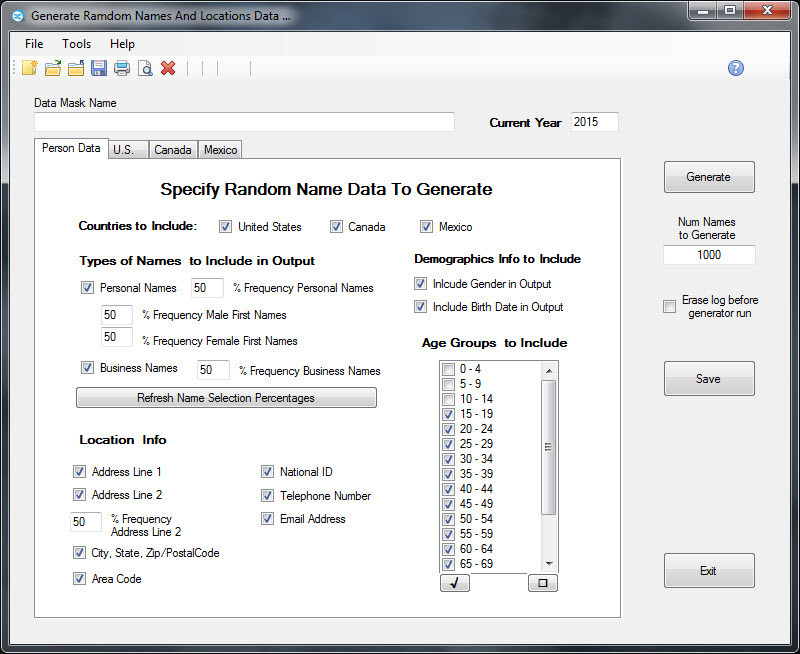
Task: Open the File menu
Action: tap(34, 44)
